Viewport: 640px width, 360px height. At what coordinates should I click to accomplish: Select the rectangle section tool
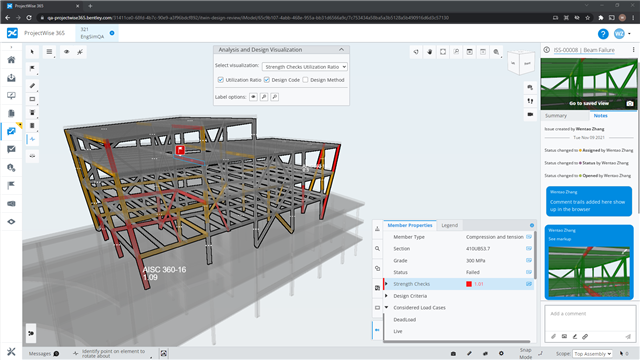tap(32, 99)
